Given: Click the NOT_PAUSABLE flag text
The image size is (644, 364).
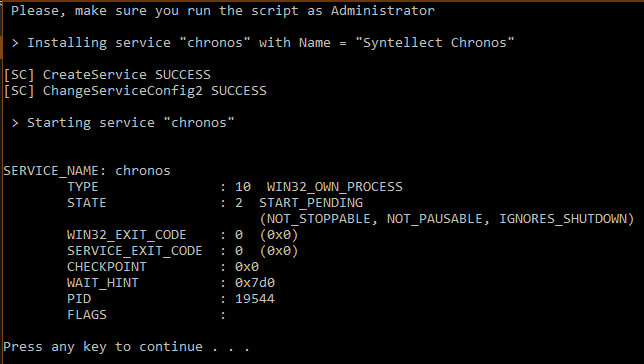Looking at the screenshot, I should tap(435, 219).
